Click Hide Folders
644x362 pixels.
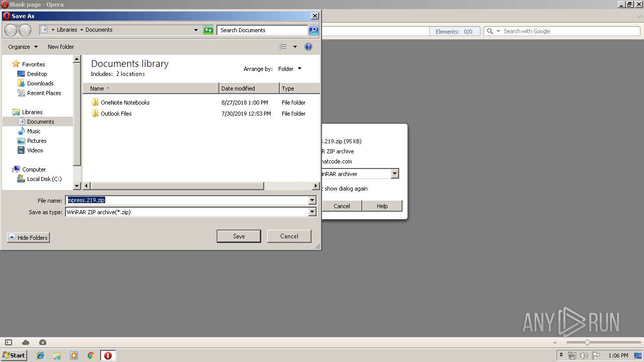coord(29,238)
